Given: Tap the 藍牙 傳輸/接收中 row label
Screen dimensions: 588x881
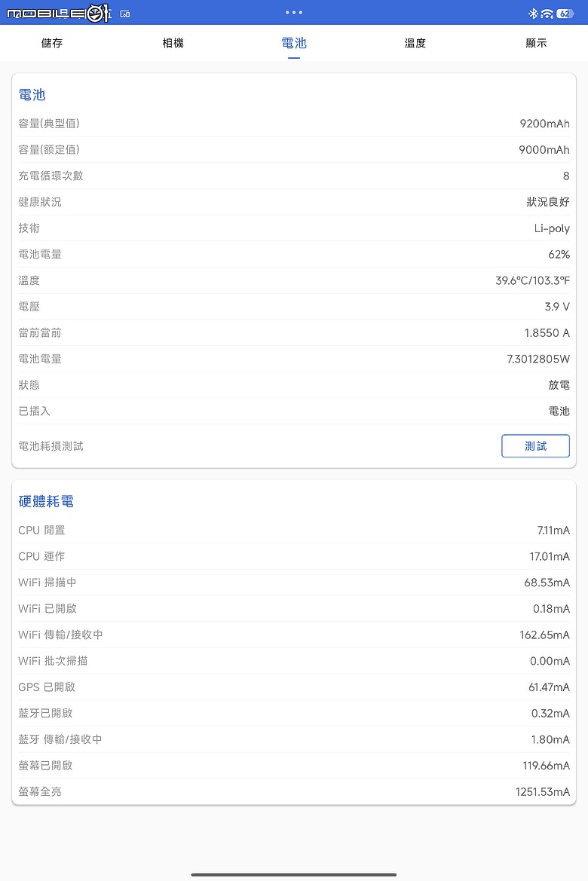Looking at the screenshot, I should pyautogui.click(x=60, y=739).
